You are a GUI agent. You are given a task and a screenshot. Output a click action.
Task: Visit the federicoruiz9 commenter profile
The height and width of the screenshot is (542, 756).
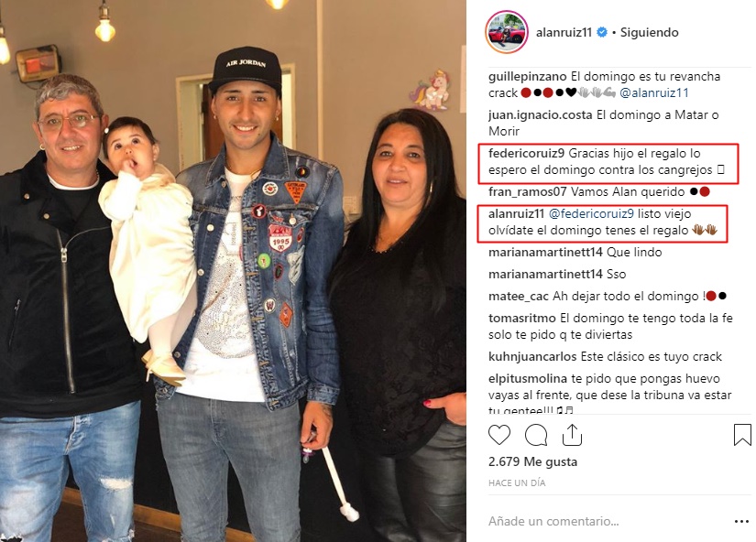(526, 154)
